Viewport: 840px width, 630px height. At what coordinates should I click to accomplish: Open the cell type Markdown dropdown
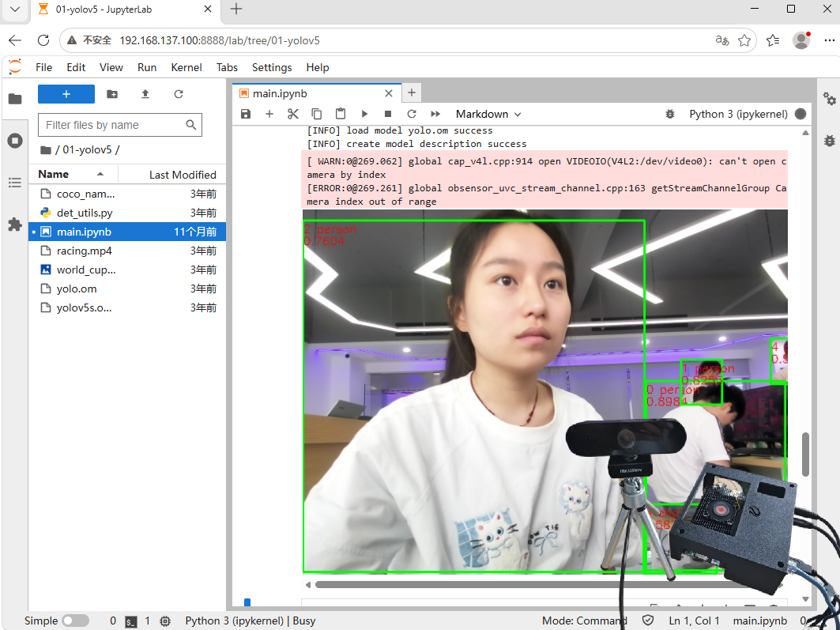[x=488, y=114]
